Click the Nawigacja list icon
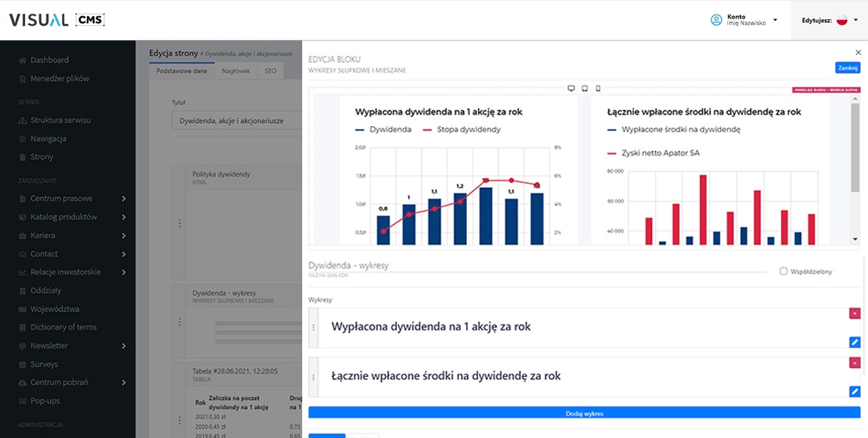 (23, 138)
